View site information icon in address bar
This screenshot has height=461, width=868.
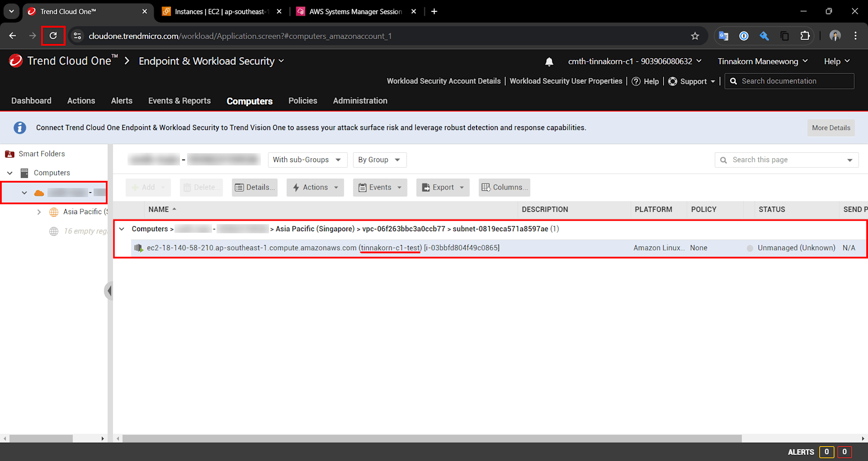(x=77, y=36)
